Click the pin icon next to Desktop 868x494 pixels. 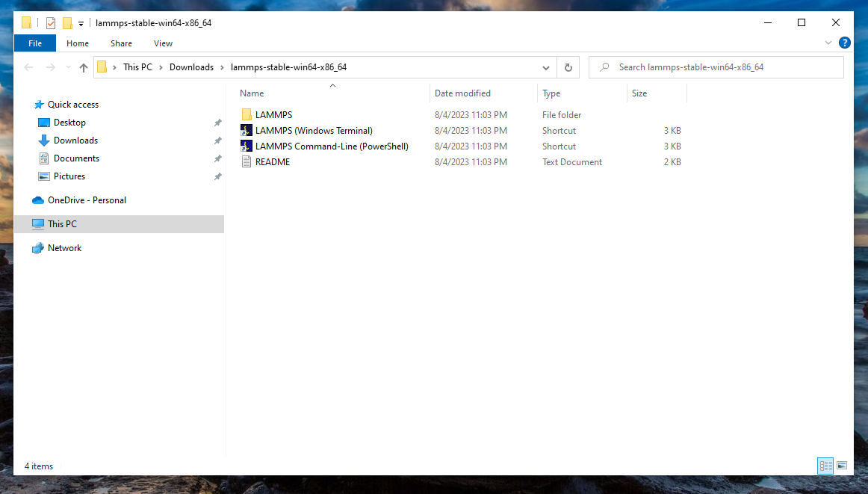218,123
